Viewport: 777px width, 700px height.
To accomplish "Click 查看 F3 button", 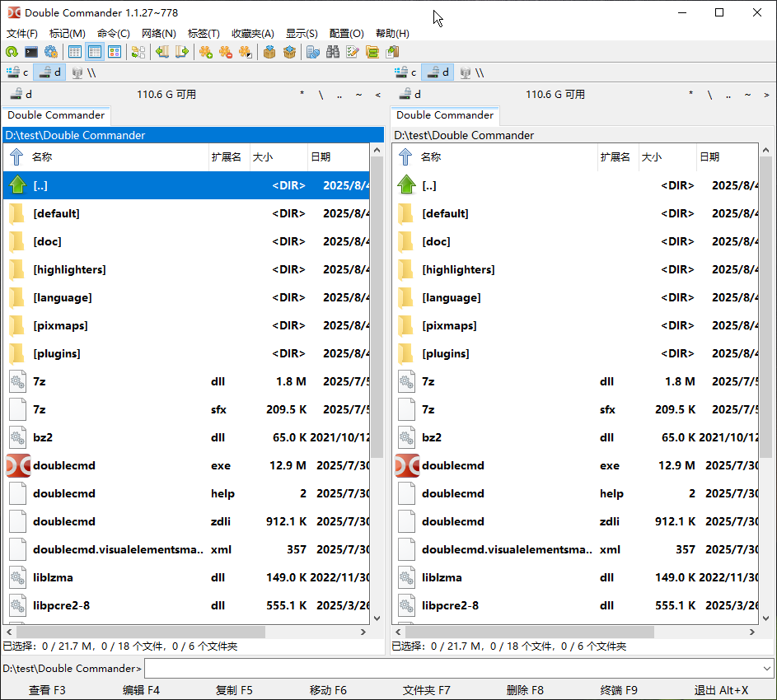I will point(47,690).
